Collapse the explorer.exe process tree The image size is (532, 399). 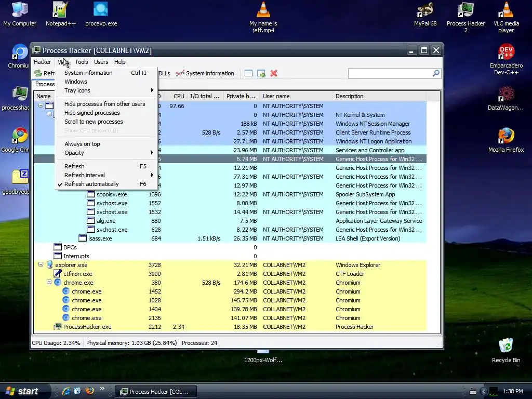41,264
